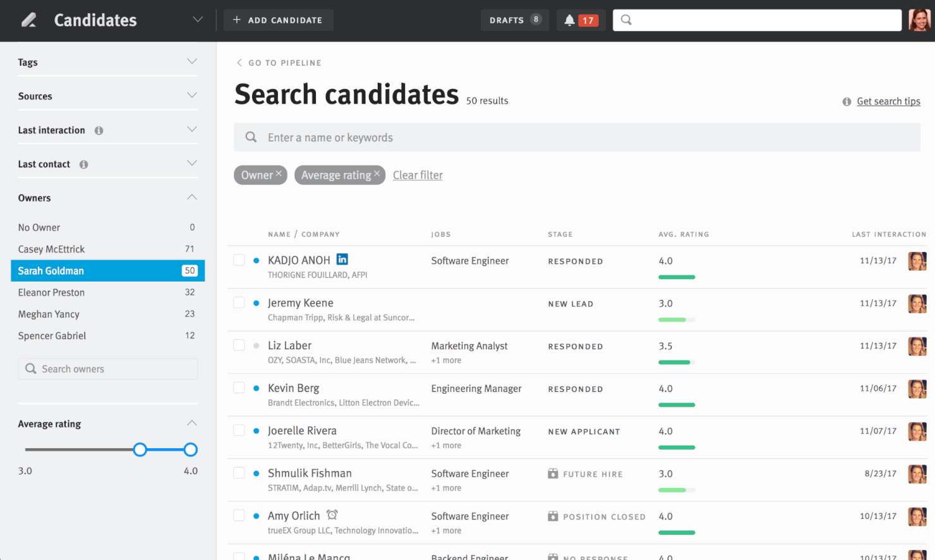Open the user profile avatar in top bar

[919, 20]
